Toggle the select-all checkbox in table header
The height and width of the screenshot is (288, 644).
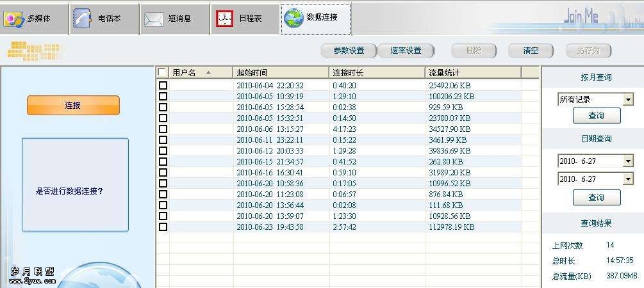tap(162, 72)
